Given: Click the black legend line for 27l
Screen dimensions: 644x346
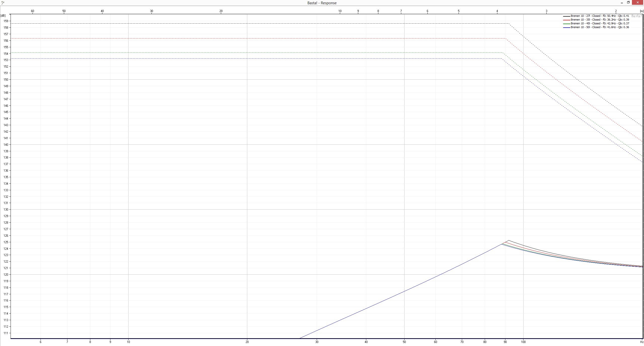Looking at the screenshot, I should click(566, 16).
